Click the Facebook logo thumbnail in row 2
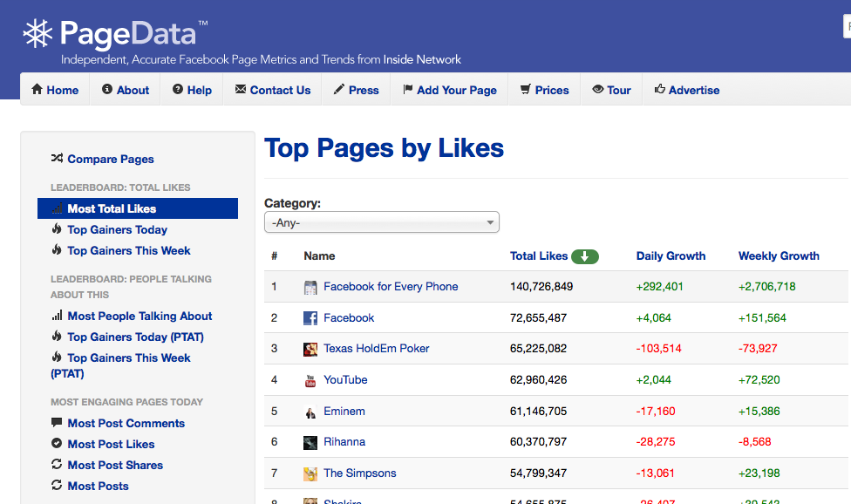Image resolution: width=851 pixels, height=504 pixels. [x=310, y=318]
